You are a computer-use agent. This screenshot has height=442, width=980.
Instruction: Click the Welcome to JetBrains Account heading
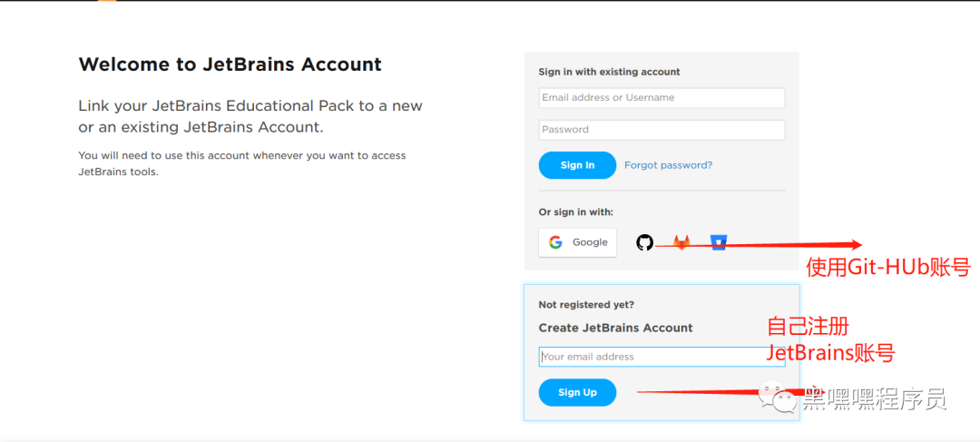(230, 64)
